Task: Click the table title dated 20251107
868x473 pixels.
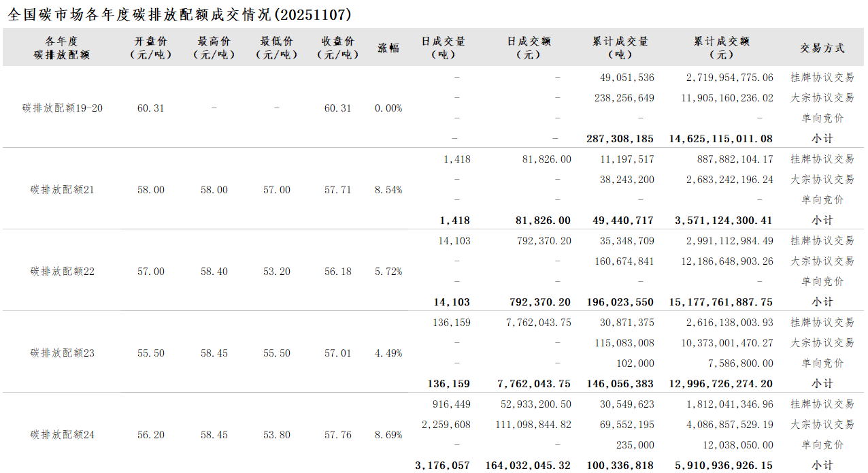Action: (180, 15)
